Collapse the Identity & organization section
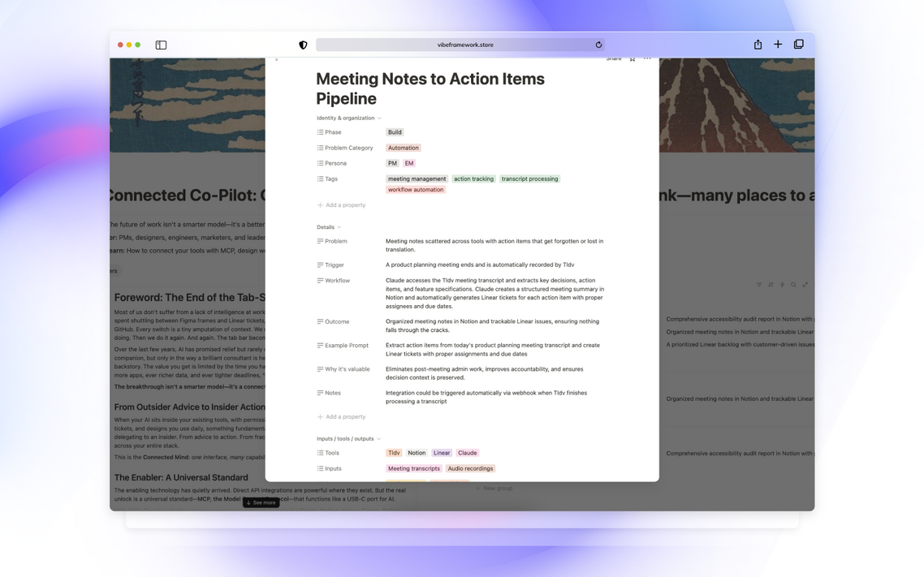Screen dimensions: 924x577 [349, 118]
